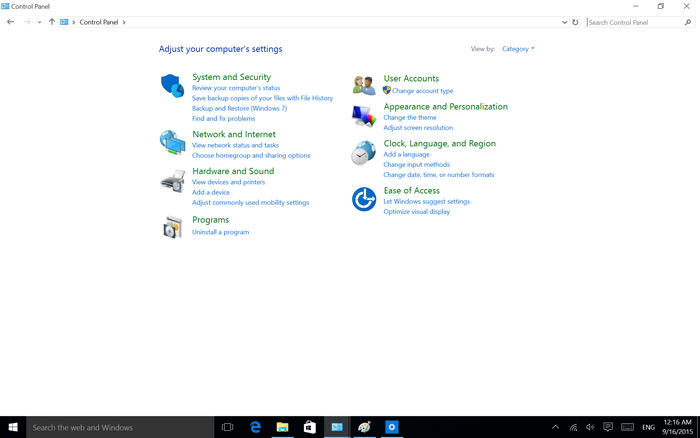Image resolution: width=700 pixels, height=438 pixels.
Task: Click Optimize visual display link
Action: coord(417,212)
